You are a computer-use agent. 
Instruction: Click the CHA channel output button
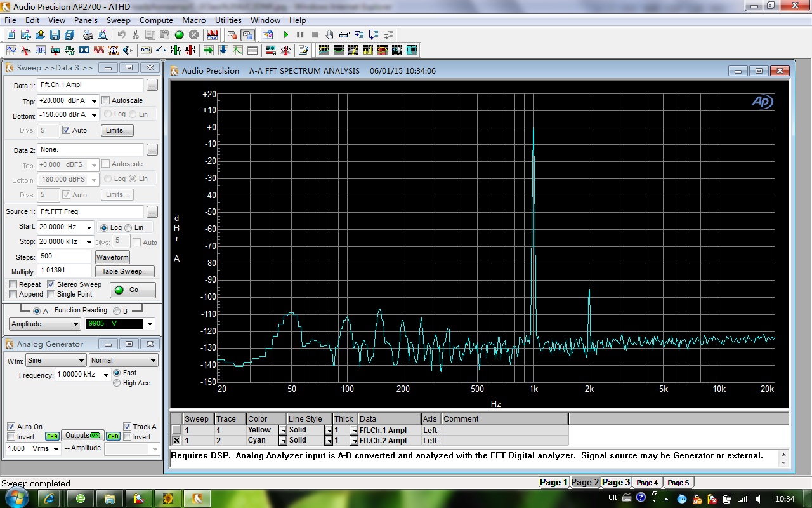point(51,436)
